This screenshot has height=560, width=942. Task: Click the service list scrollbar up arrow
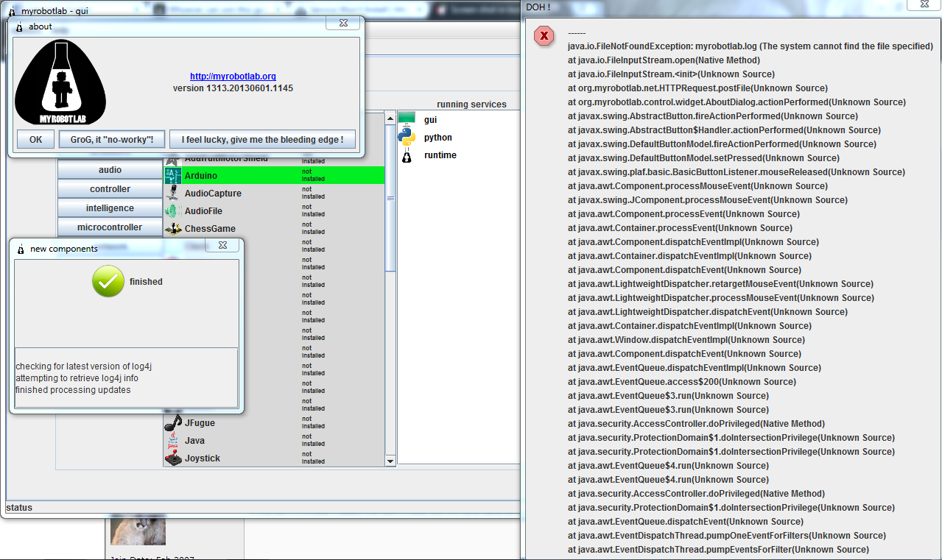[x=390, y=118]
